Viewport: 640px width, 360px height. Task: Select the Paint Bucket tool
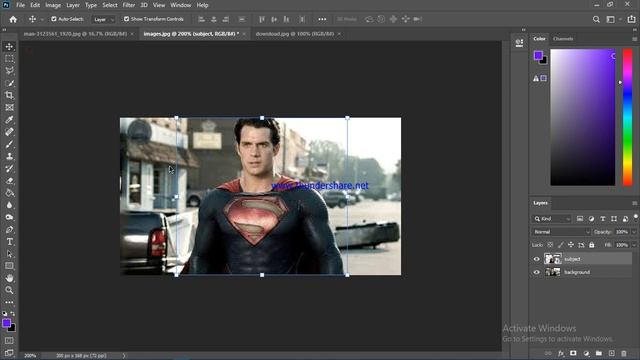pos(9,193)
